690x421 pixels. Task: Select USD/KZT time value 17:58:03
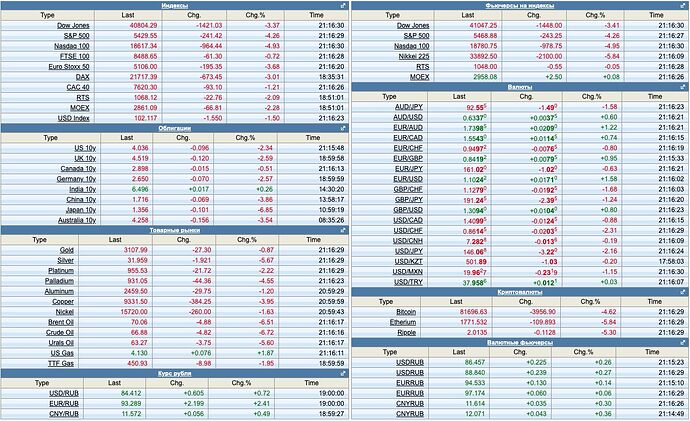coord(671,261)
